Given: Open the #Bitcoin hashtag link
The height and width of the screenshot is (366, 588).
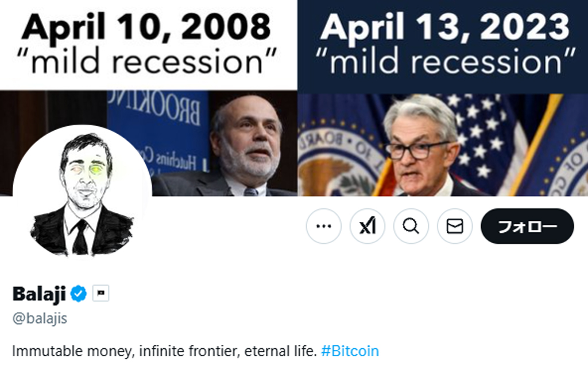Looking at the screenshot, I should [350, 351].
